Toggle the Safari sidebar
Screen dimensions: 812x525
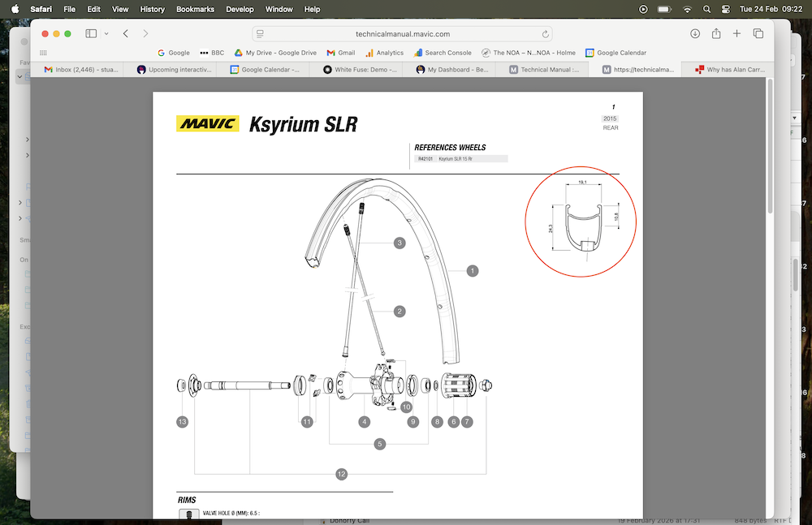pos(90,33)
